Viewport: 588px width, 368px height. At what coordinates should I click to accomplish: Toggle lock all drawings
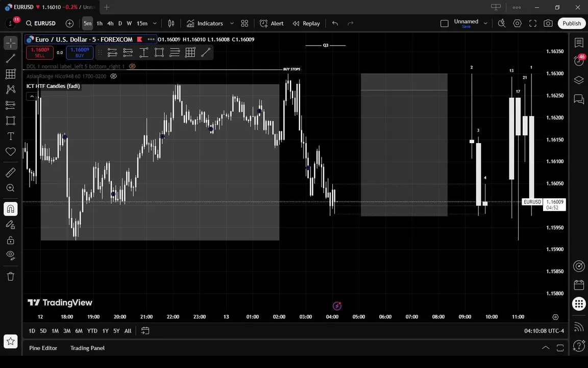pyautogui.click(x=11, y=240)
